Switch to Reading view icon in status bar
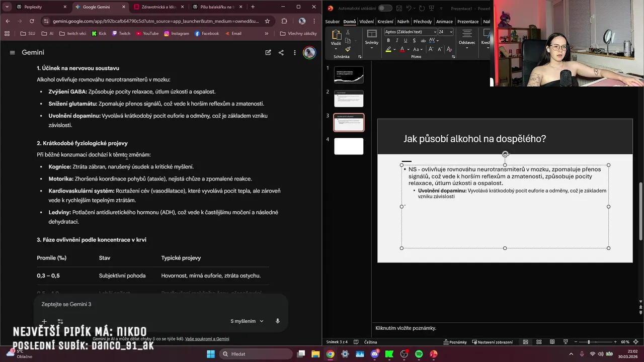The image size is (644, 362). click(x=552, y=342)
